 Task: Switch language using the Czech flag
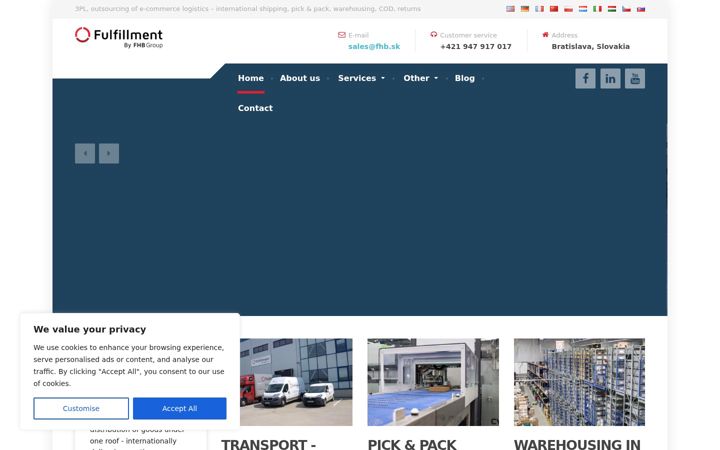click(626, 9)
